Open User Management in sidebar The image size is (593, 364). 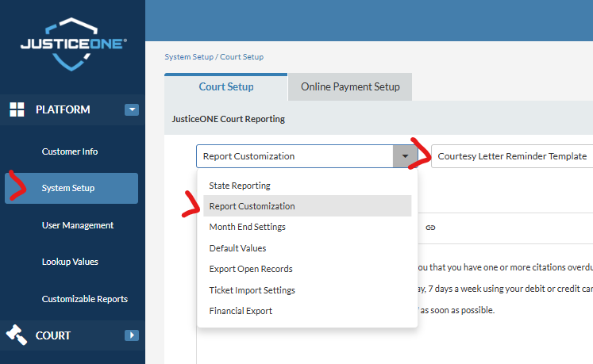78,225
